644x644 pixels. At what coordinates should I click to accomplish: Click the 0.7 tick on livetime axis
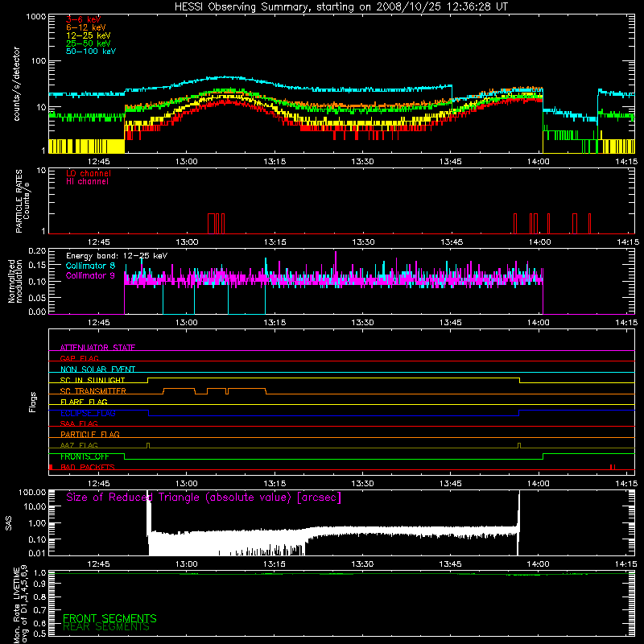(x=39, y=610)
